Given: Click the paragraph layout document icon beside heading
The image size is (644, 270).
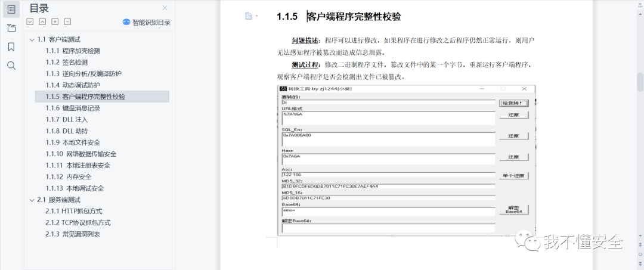Looking at the screenshot, I should pos(248,16).
